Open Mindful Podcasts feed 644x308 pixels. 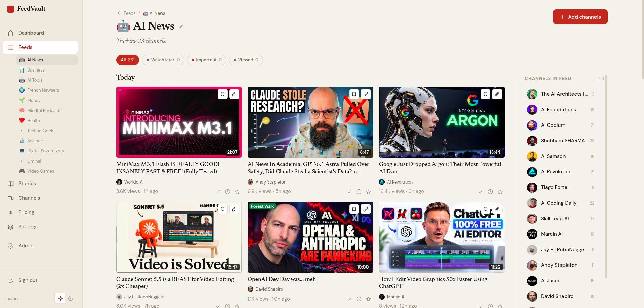click(x=47, y=111)
